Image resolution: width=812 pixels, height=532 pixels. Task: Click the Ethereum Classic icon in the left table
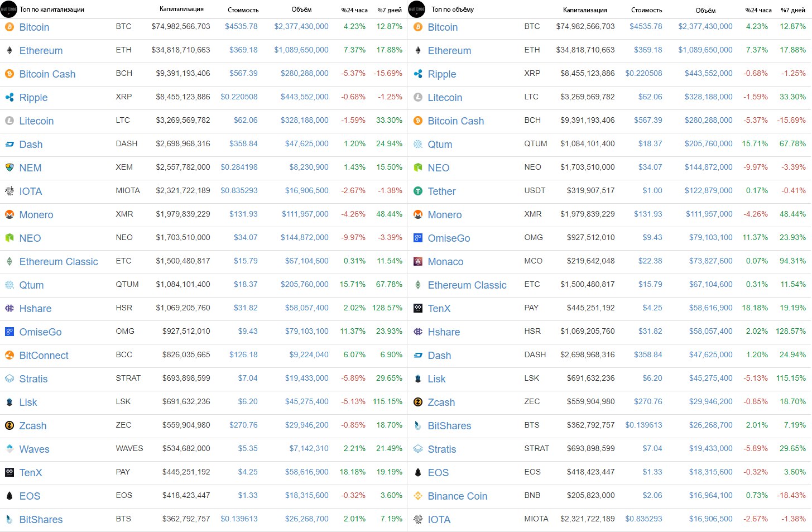tap(9, 261)
